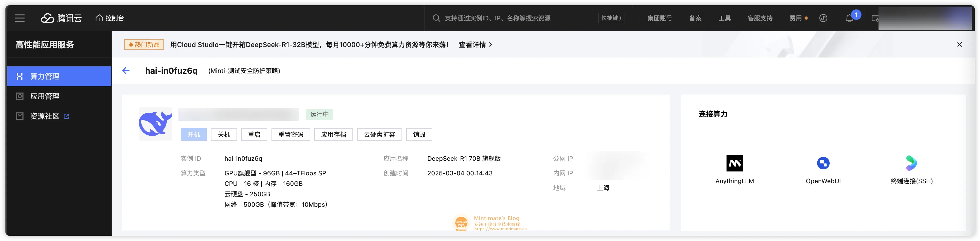
Task: Collapse the sidebar with hamburger icon
Action: [19, 18]
